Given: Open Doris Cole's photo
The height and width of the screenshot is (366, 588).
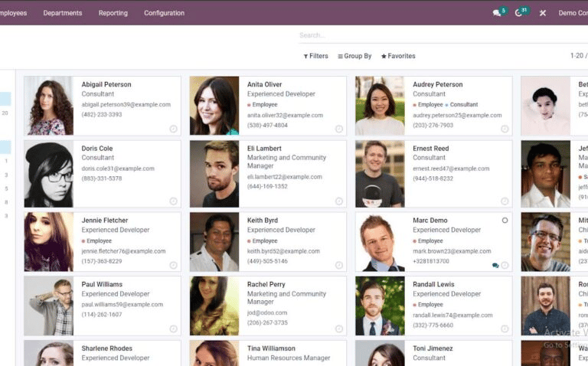Looking at the screenshot, I should (49, 174).
